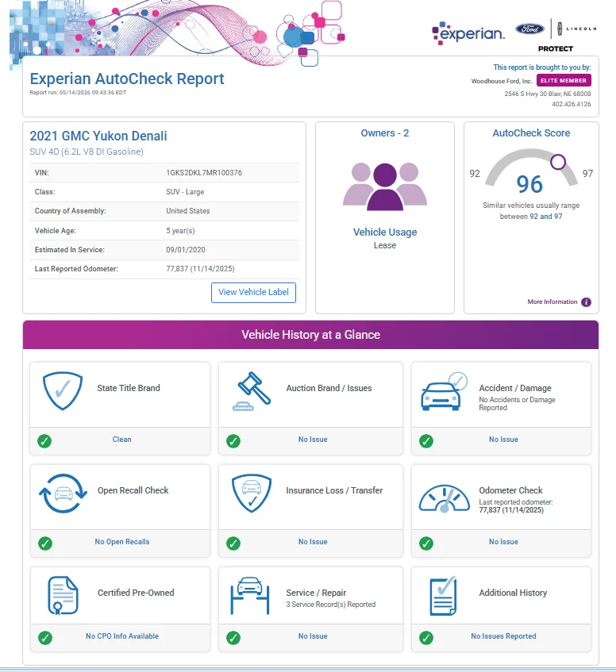Click the No Issues Reported link

coord(504,636)
